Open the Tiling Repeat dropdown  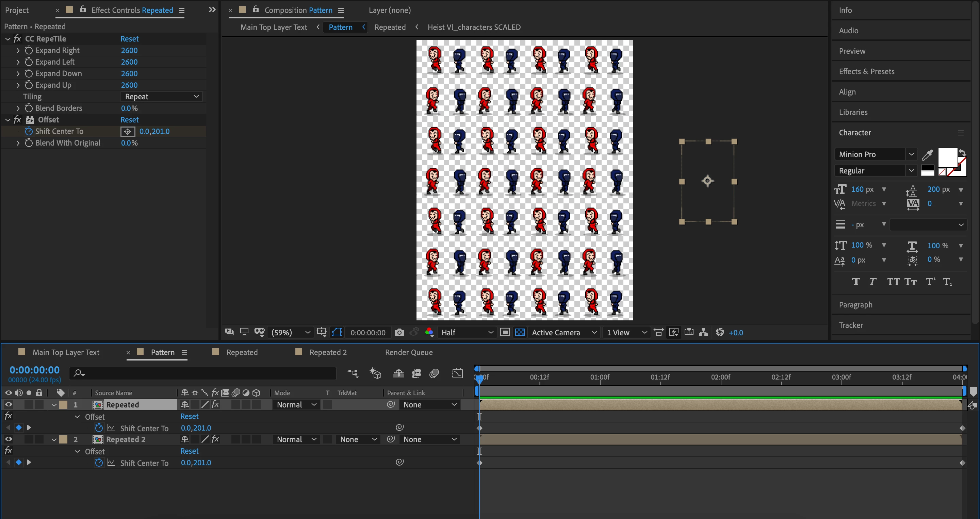click(x=162, y=97)
